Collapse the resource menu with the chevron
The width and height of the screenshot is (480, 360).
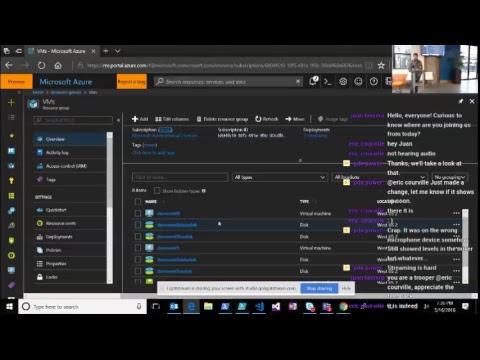(x=118, y=120)
